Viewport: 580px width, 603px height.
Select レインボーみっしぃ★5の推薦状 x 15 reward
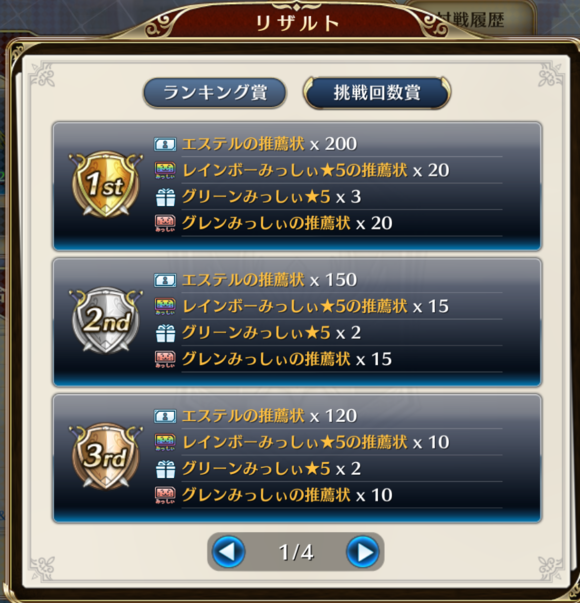click(x=315, y=306)
